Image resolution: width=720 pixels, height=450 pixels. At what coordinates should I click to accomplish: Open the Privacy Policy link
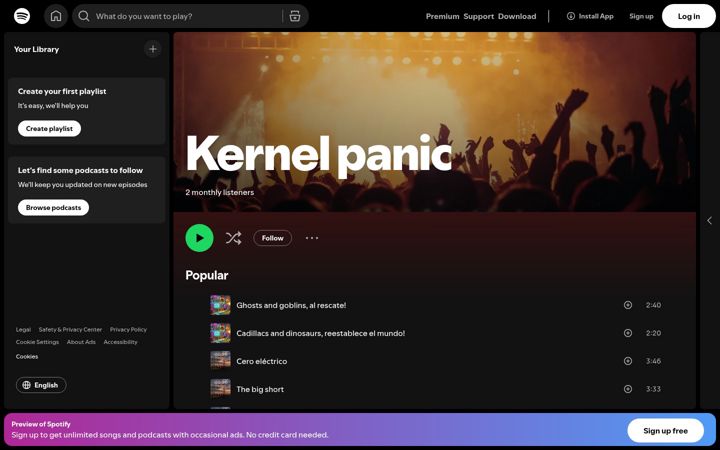tap(128, 329)
